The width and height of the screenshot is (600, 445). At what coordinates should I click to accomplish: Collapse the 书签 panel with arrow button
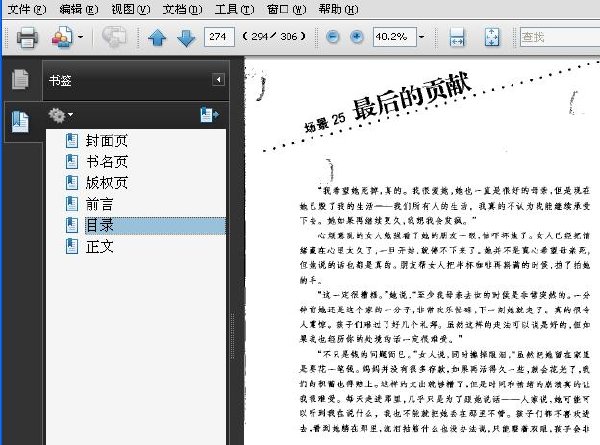click(x=218, y=80)
